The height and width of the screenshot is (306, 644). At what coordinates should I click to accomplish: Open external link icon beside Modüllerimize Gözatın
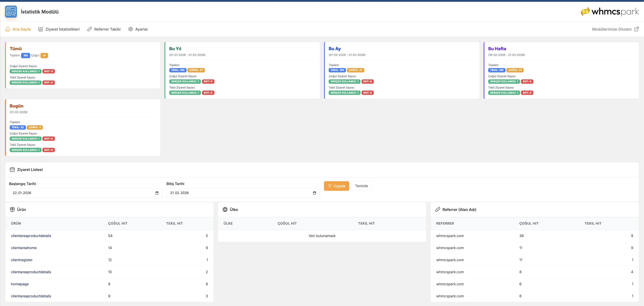tap(636, 29)
